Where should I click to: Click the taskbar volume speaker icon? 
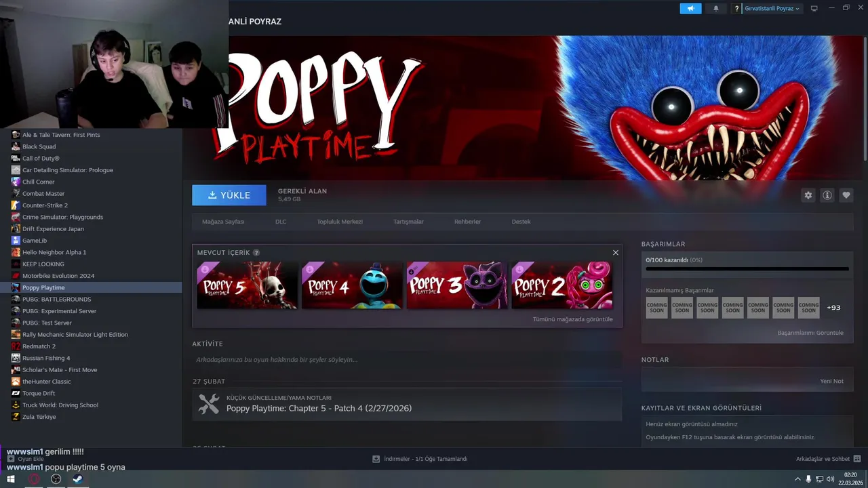pyautogui.click(x=830, y=479)
